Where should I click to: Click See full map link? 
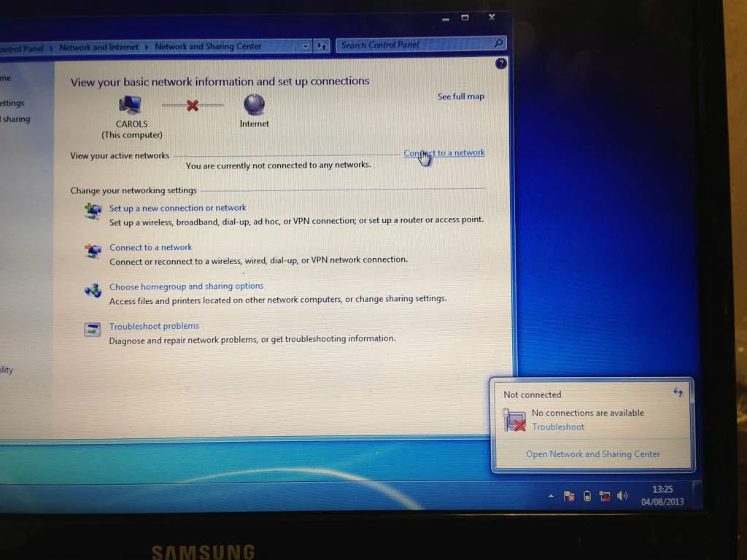461,96
